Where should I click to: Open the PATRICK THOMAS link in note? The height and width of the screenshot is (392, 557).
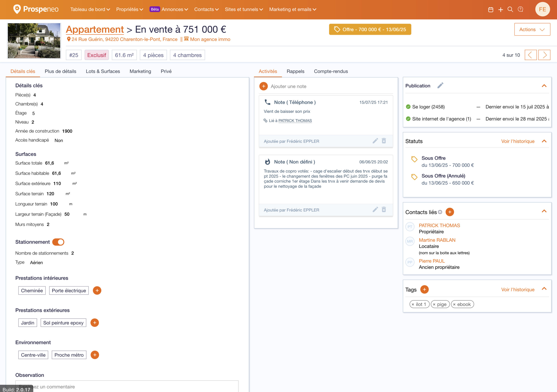295,120
